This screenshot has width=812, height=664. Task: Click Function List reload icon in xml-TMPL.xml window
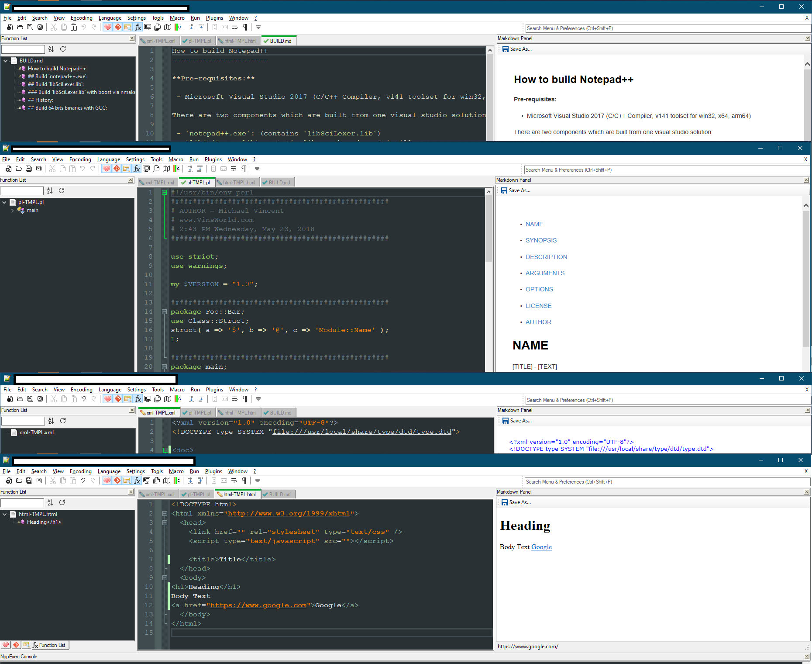pyautogui.click(x=63, y=421)
